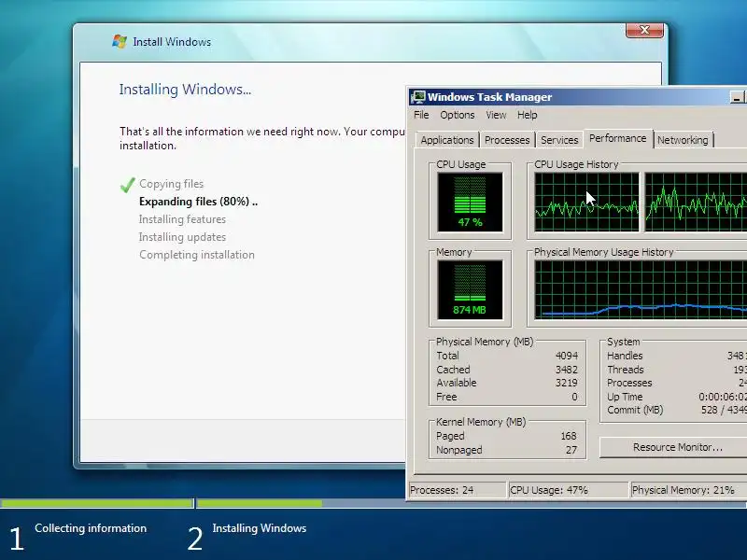The height and width of the screenshot is (560, 747).
Task: Click the 'Expanding files (80%)' step
Action: [198, 202]
